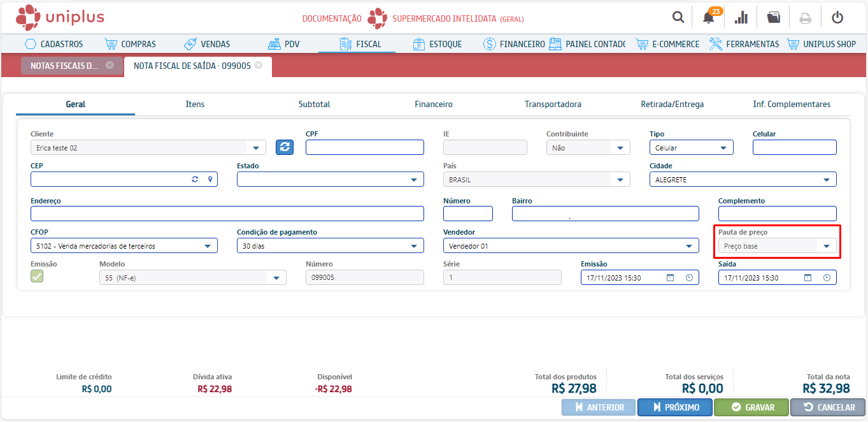Click the Dívida ativa value R$ 22,98
The height and width of the screenshot is (422, 868).
pyautogui.click(x=215, y=389)
